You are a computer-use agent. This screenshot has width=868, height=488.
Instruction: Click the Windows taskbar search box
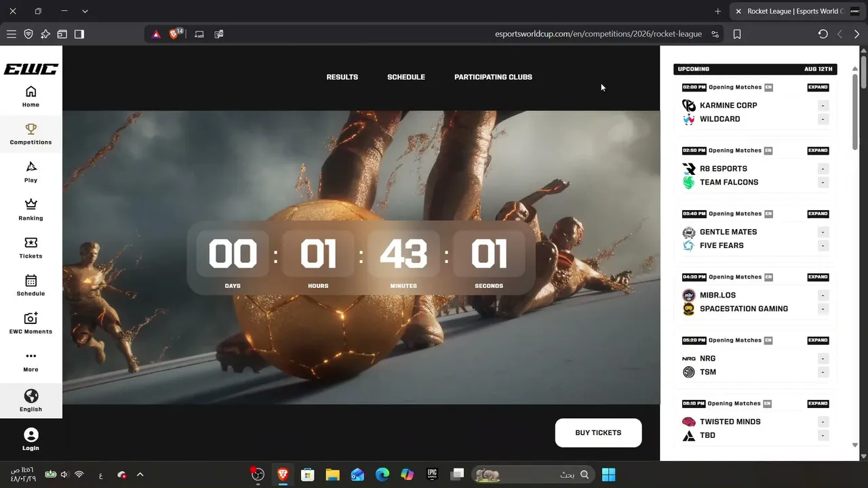[532, 474]
